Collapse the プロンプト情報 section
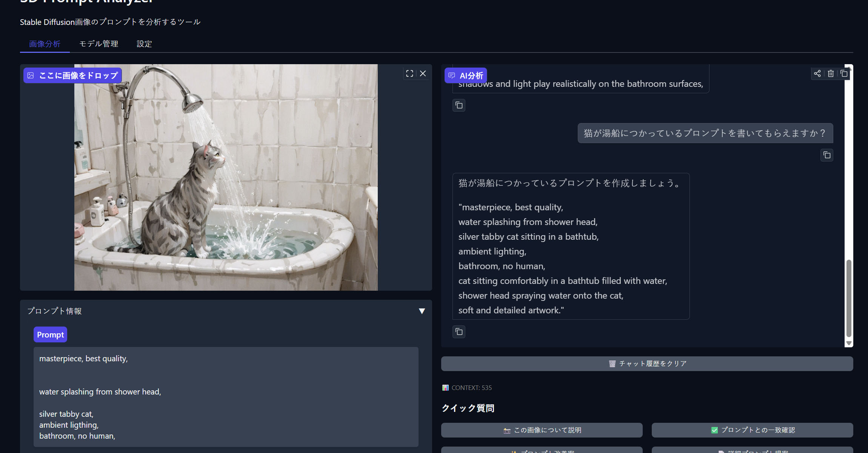Screen dimensions: 868x453 pyautogui.click(x=422, y=311)
